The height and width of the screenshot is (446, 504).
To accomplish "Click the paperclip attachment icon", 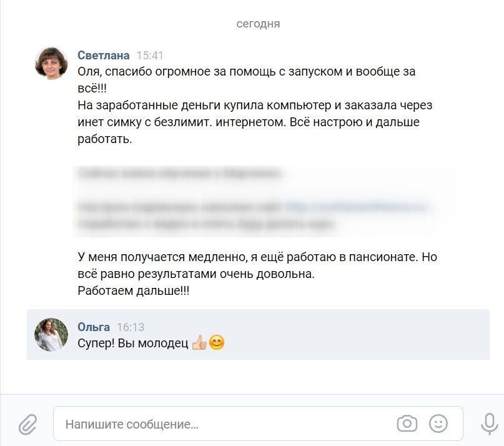I will (x=27, y=424).
